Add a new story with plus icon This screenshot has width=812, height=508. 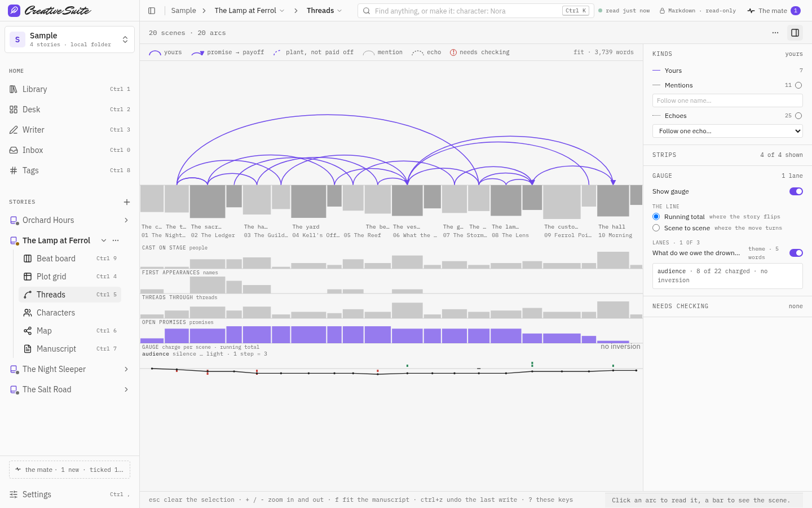[x=127, y=202]
